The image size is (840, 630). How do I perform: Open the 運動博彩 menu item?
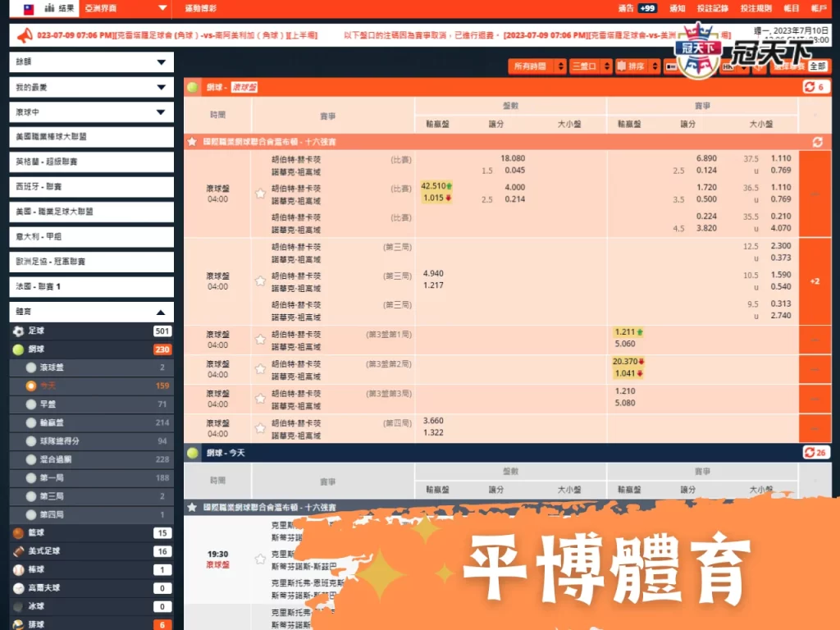[199, 10]
